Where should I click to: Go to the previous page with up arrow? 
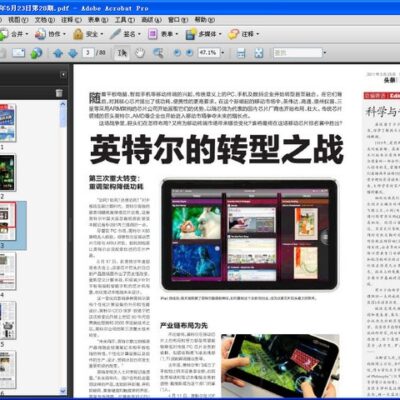tap(58, 53)
